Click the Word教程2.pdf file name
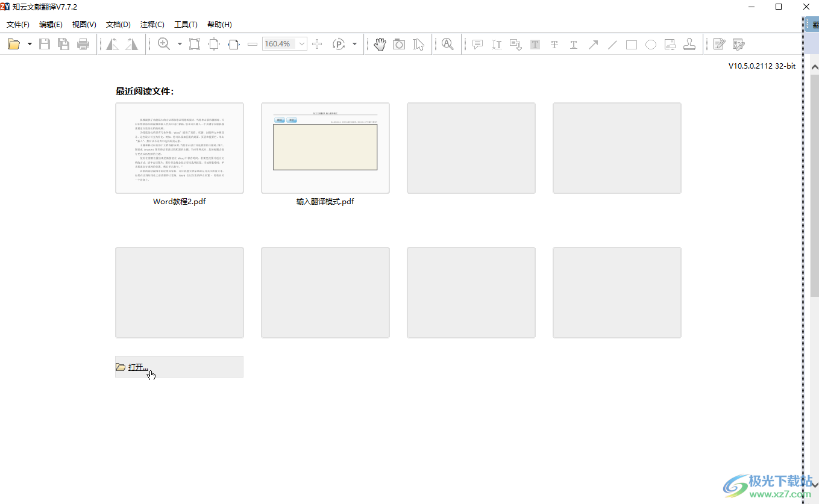819x504 pixels. 180,202
